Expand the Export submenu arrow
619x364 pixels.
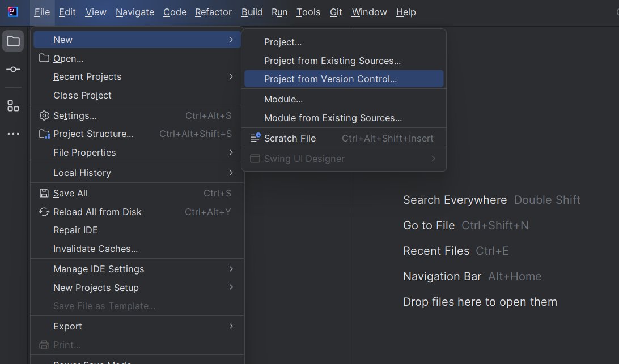[x=231, y=326]
